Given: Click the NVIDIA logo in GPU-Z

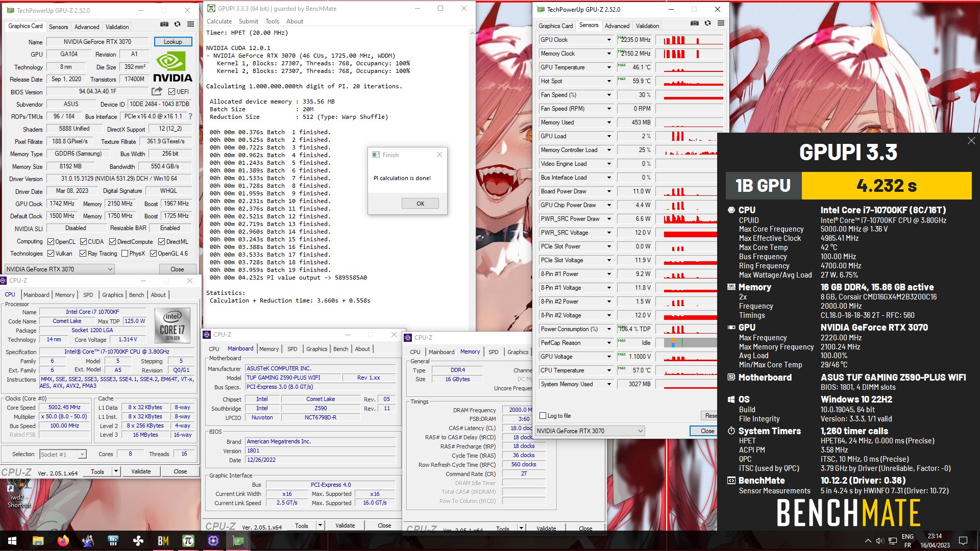Looking at the screenshot, I should click(x=173, y=68).
